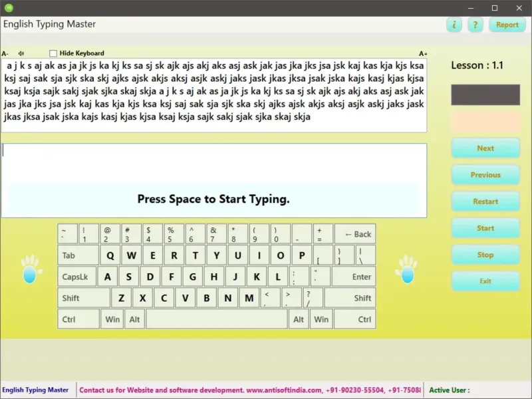
Task: Restart the current lesson
Action: pos(485,201)
